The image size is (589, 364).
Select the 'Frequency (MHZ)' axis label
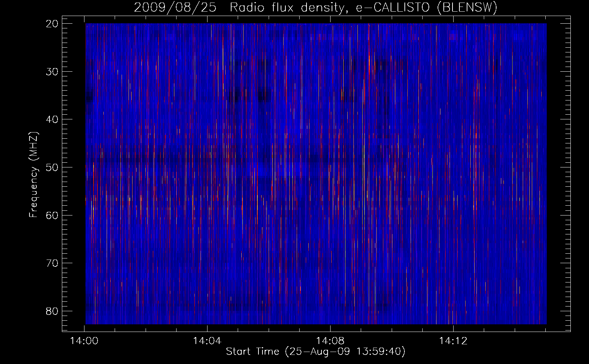pos(33,175)
